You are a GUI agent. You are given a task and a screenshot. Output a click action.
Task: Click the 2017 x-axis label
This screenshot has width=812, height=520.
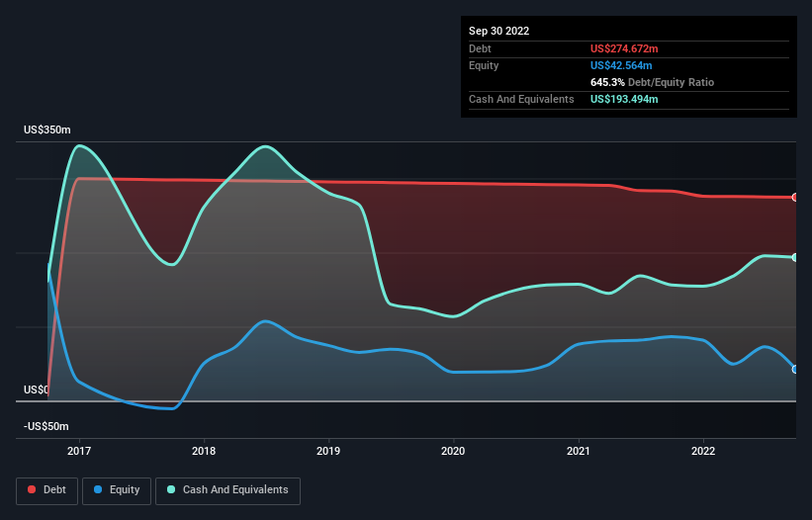[x=79, y=451]
